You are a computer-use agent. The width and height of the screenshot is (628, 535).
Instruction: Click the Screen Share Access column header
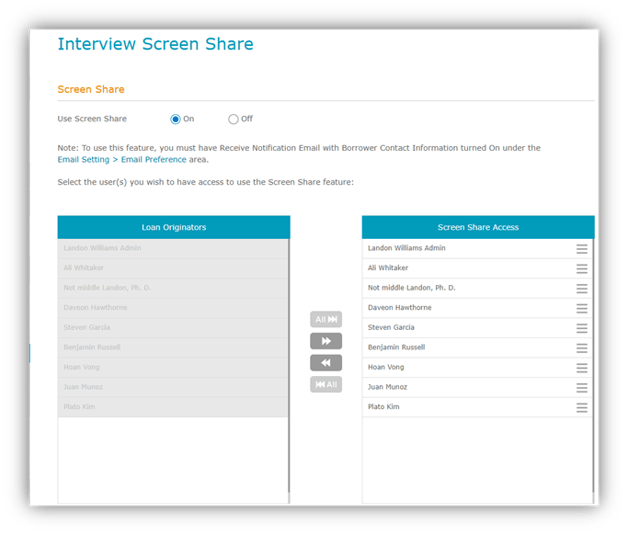click(478, 227)
